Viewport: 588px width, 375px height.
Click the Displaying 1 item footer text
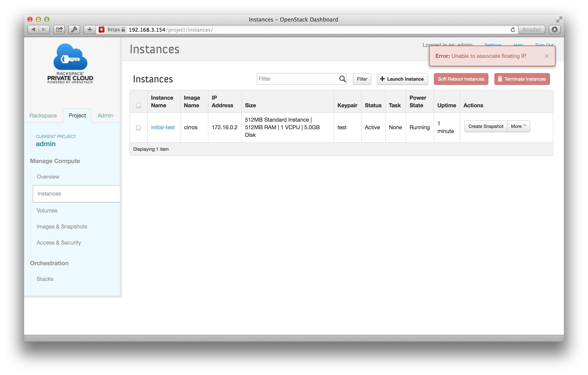tap(151, 149)
